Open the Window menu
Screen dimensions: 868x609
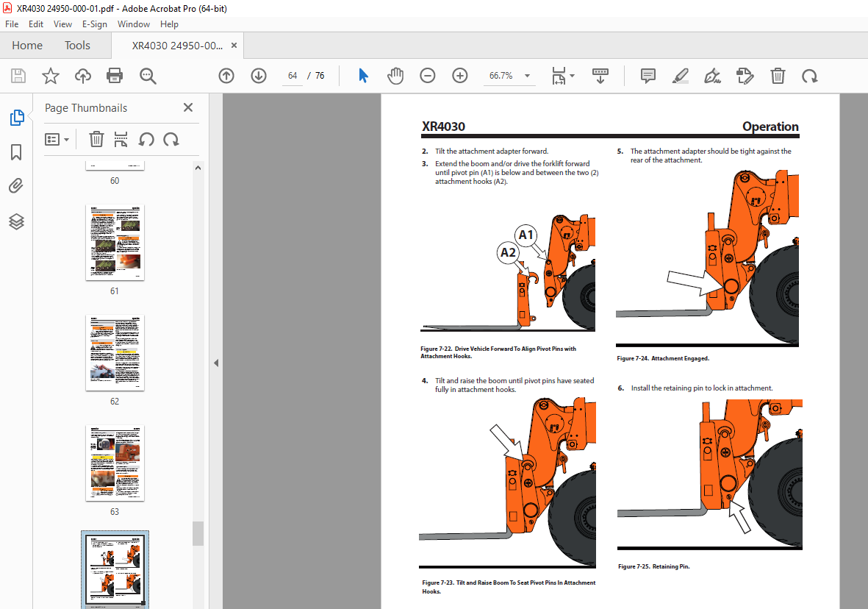pos(134,24)
